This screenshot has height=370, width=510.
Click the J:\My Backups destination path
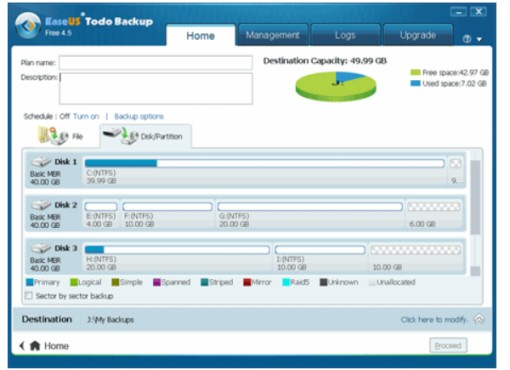(110, 320)
